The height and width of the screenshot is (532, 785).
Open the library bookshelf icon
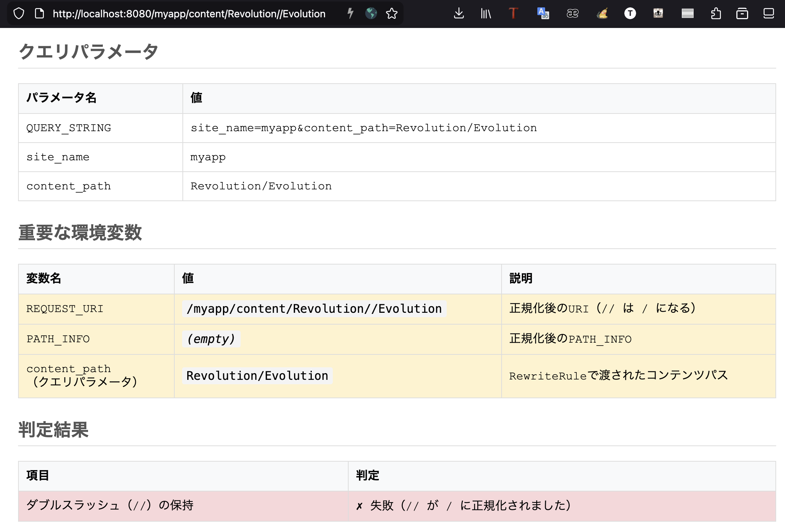coord(486,14)
